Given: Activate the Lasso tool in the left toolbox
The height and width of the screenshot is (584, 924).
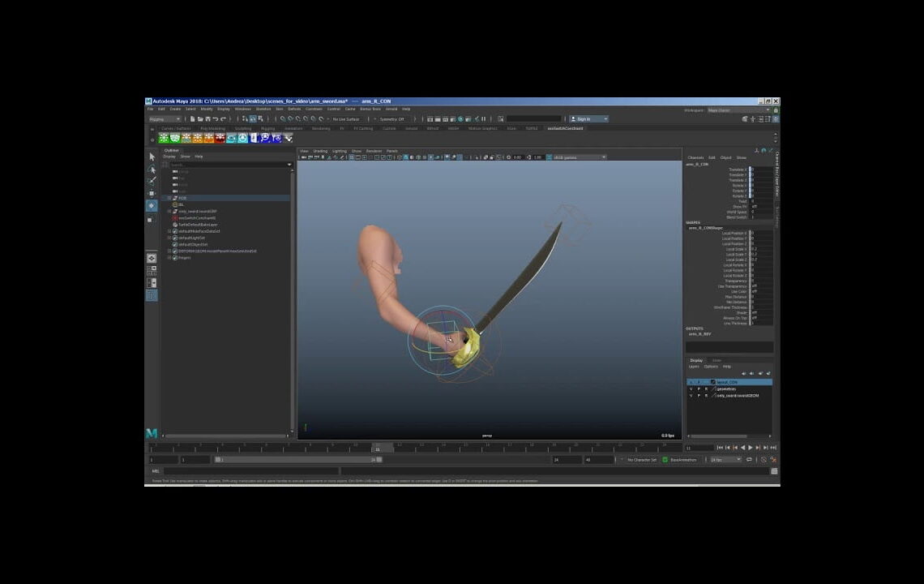Looking at the screenshot, I should 152,168.
